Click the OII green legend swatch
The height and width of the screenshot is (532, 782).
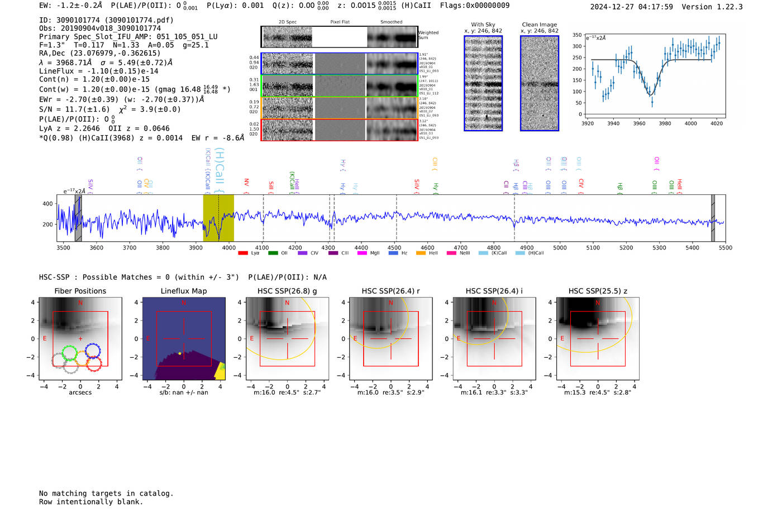[x=273, y=253]
